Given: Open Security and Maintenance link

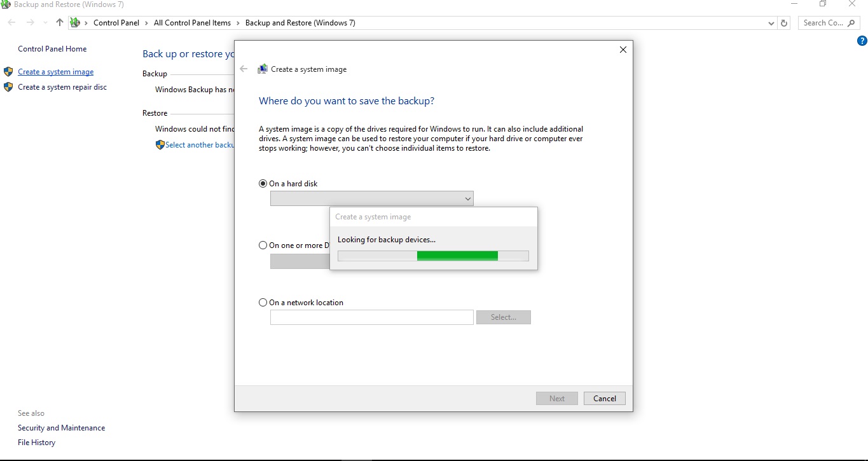Looking at the screenshot, I should tap(62, 428).
